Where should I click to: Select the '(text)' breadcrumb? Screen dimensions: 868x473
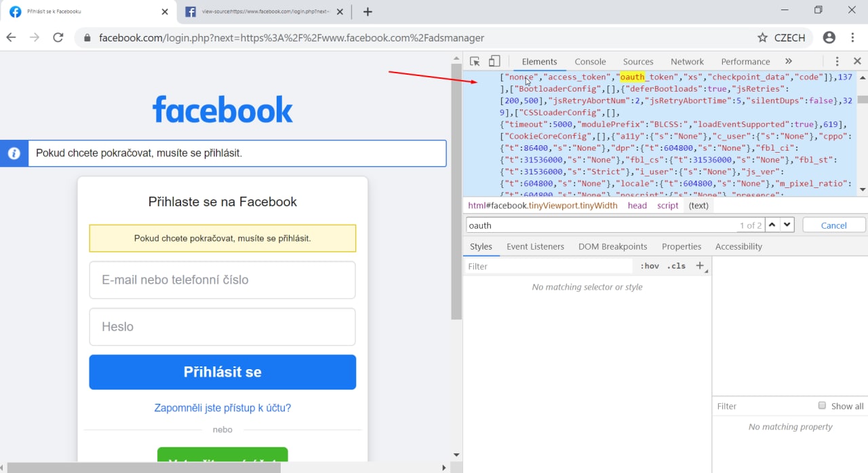[698, 205]
